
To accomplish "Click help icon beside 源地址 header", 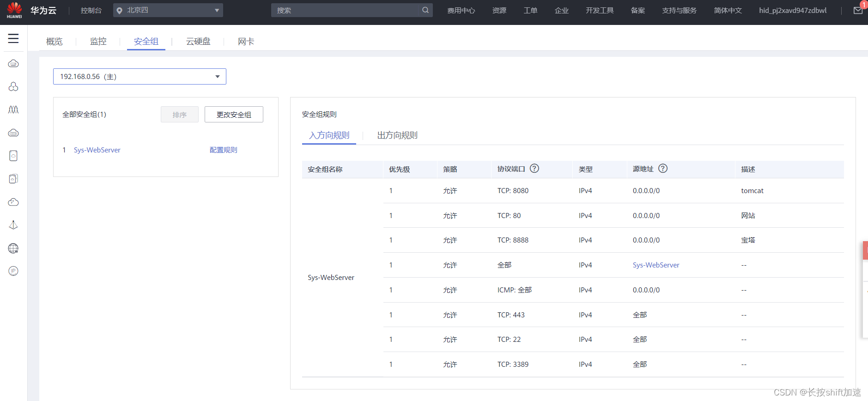I will point(663,169).
